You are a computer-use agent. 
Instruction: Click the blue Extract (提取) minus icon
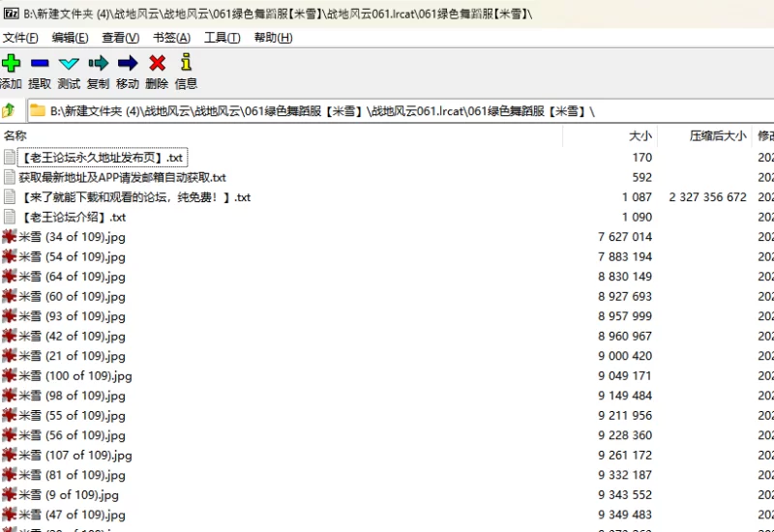[x=40, y=63]
